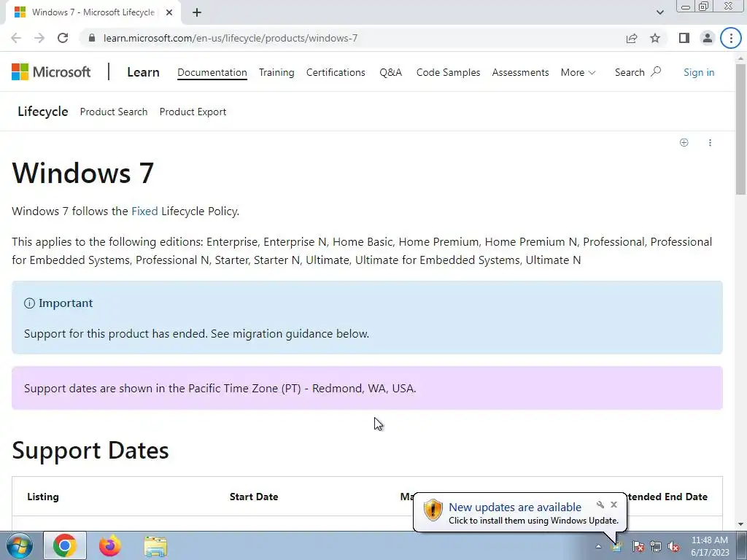Click Sign in
Image resolution: width=747 pixels, height=560 pixels.
coord(699,72)
